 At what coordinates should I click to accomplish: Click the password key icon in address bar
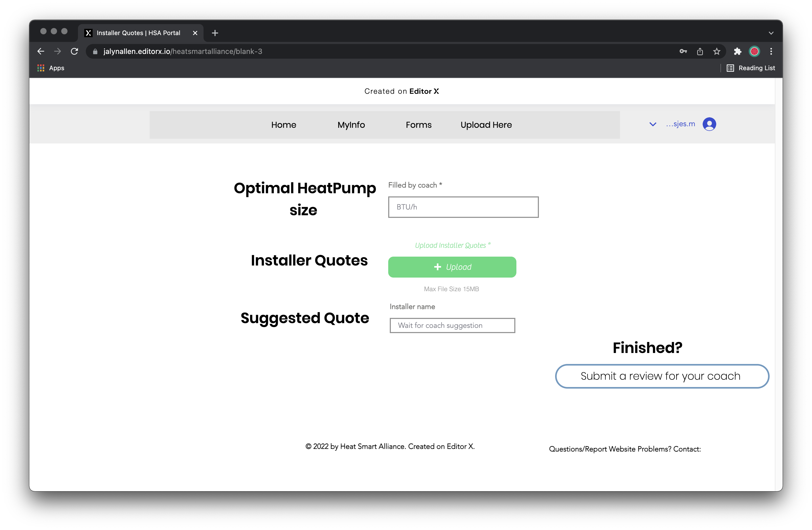[683, 51]
